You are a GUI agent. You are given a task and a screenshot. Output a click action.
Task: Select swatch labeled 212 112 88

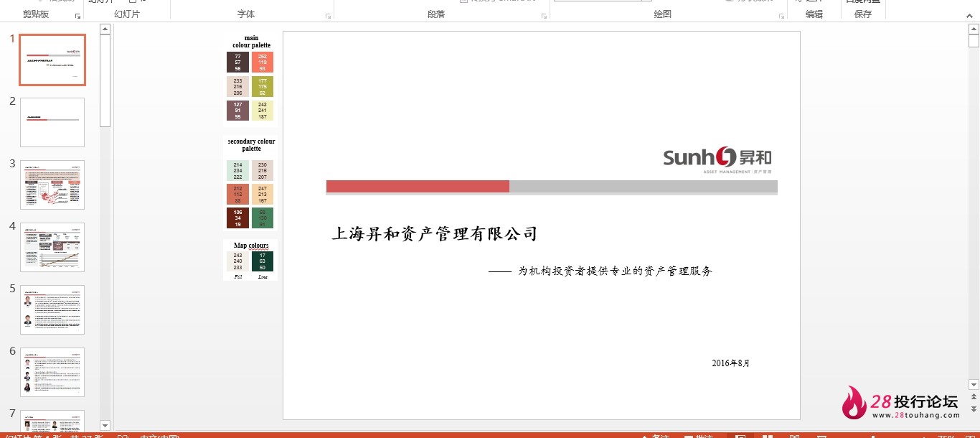click(x=237, y=195)
